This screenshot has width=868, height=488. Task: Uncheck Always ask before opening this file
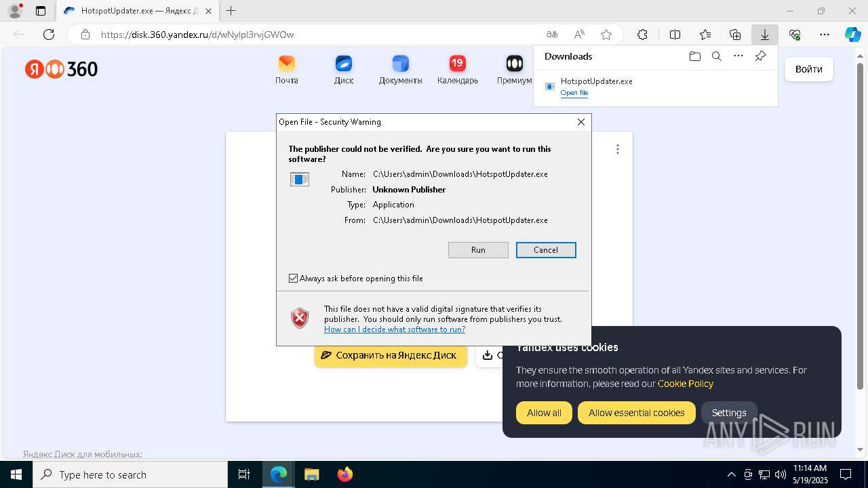click(293, 279)
